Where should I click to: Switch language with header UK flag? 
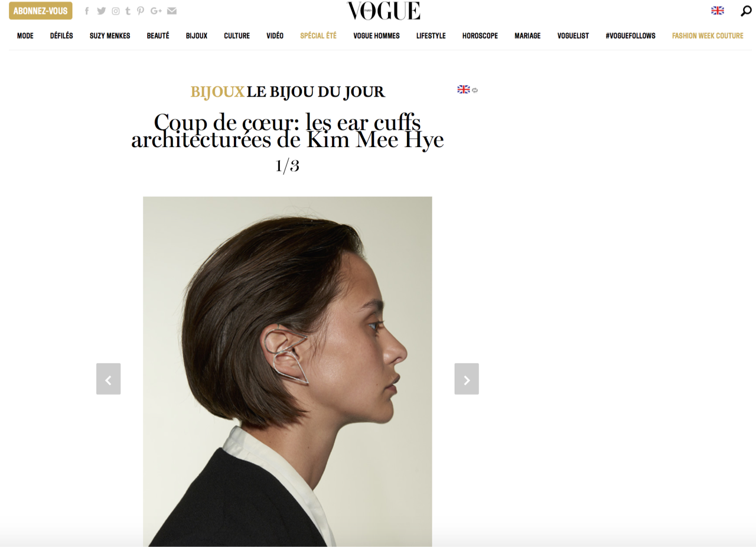click(x=718, y=11)
